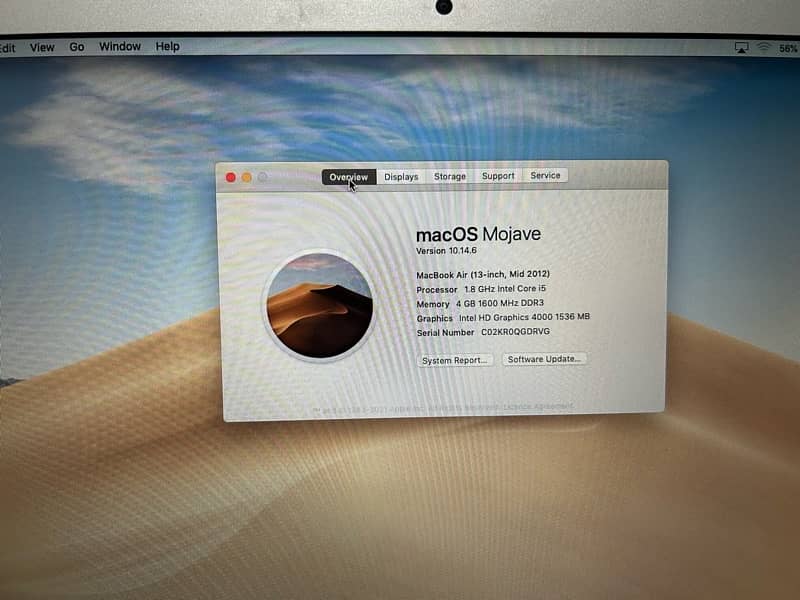Click the macOS Mojave desert logo
800x600 pixels.
(319, 305)
